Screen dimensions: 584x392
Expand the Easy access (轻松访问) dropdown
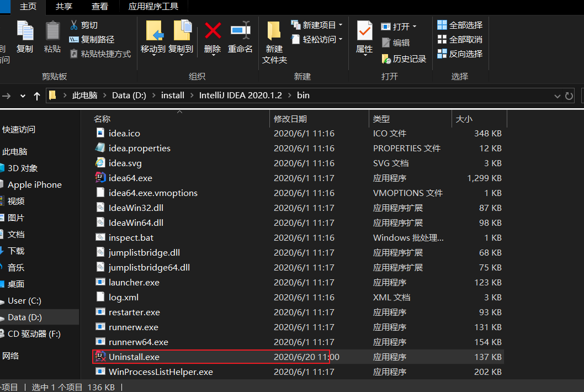[x=341, y=39]
